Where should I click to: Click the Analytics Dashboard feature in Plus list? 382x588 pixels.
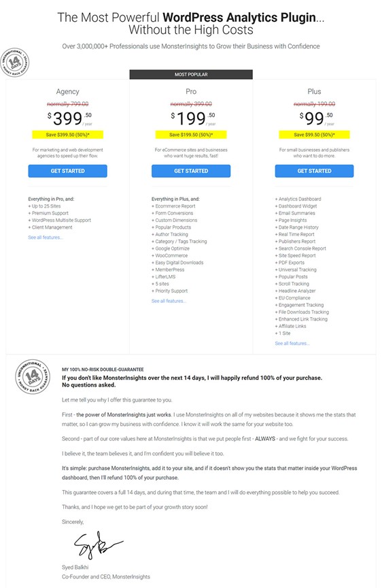pos(298,199)
